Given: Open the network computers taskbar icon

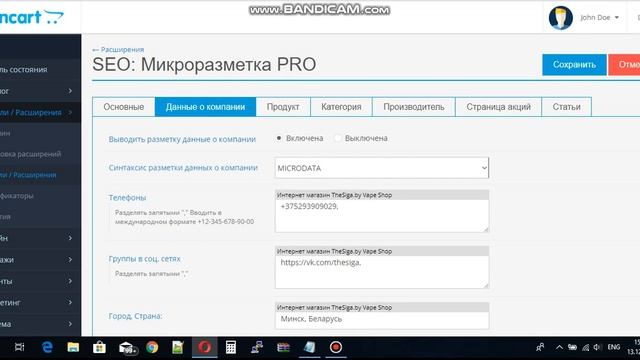Looking at the screenshot, I should [257, 347].
